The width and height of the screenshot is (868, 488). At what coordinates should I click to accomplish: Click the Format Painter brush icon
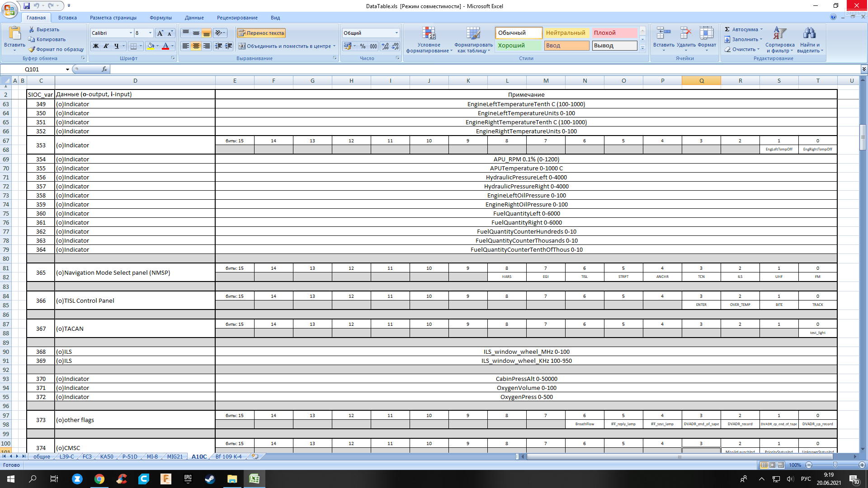(x=32, y=49)
